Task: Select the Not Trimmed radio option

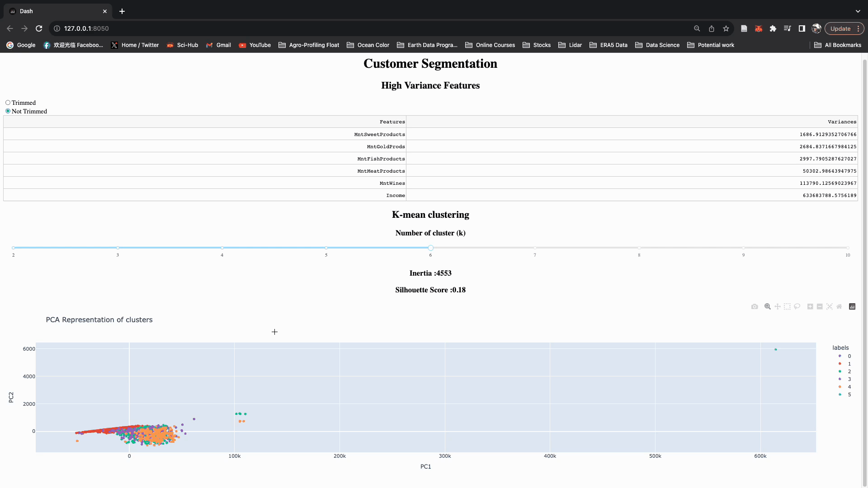Action: 8,111
